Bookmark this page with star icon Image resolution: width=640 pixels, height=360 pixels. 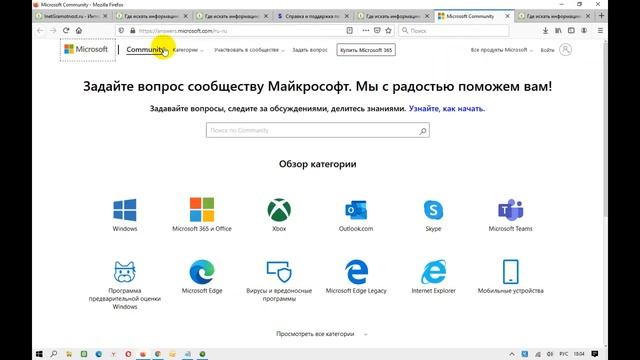coord(388,31)
